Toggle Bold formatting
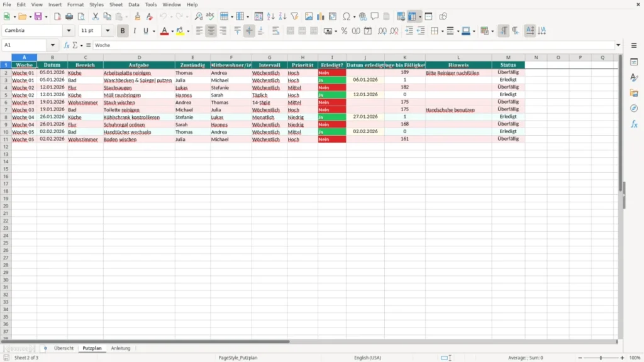The width and height of the screenshot is (644, 362). click(x=123, y=31)
